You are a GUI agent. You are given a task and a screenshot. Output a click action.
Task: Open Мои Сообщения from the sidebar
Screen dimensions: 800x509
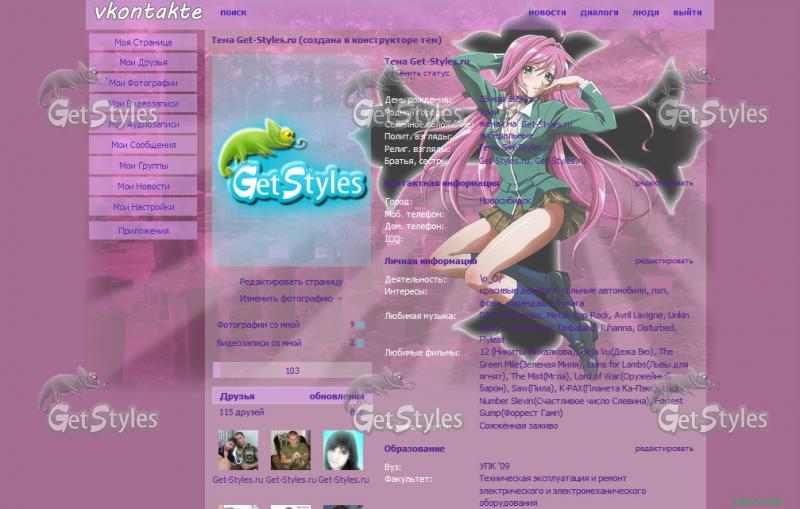point(143,145)
